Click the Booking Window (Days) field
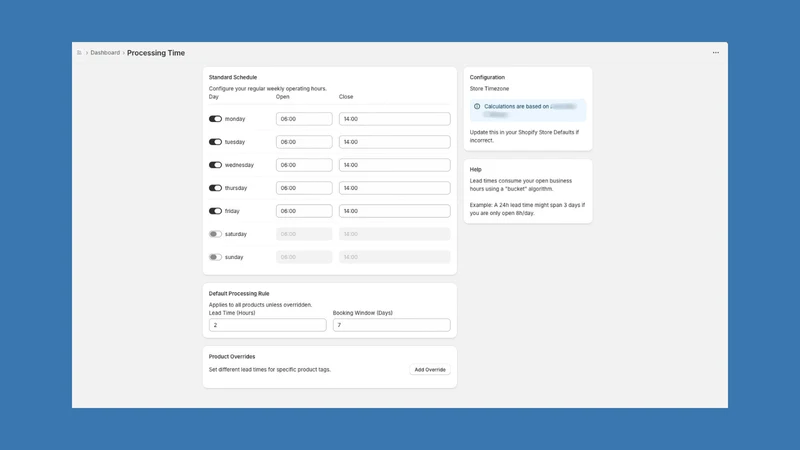This screenshot has height=450, width=800. click(391, 325)
